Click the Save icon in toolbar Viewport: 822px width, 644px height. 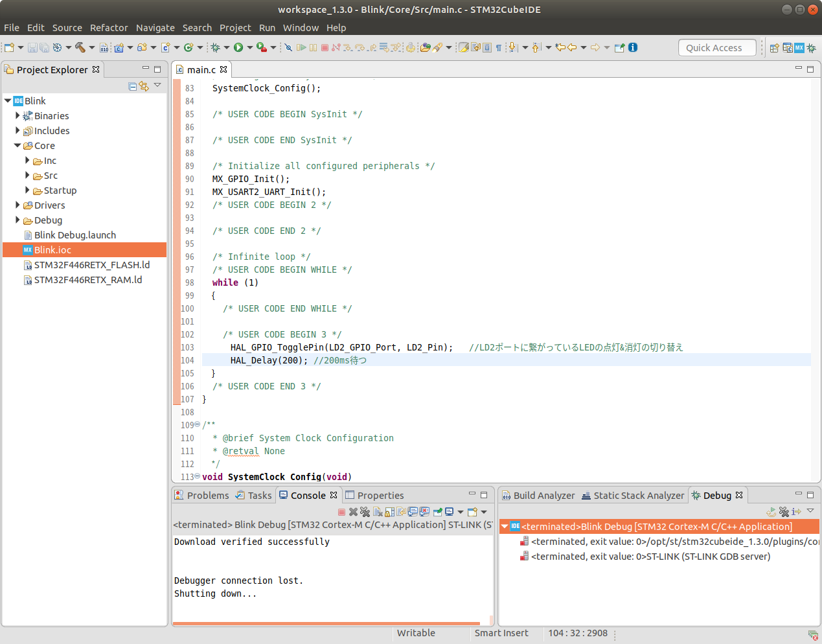[x=32, y=47]
